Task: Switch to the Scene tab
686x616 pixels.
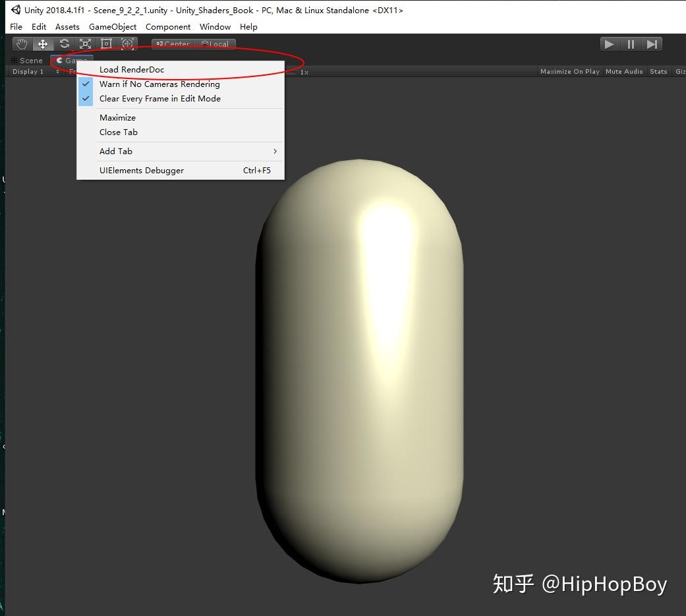Action: 27,61
